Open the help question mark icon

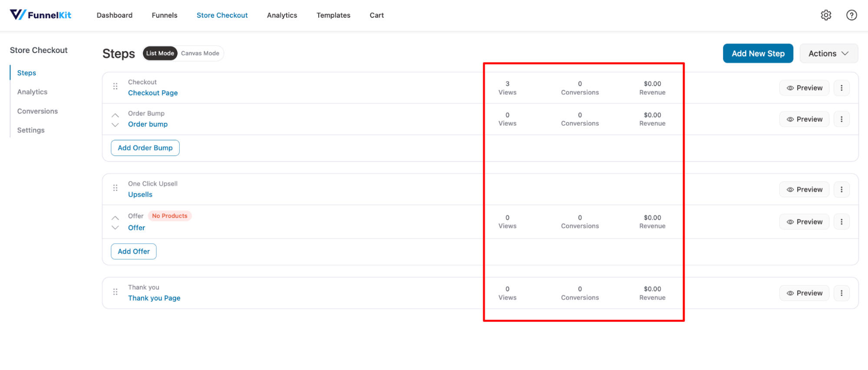point(851,15)
